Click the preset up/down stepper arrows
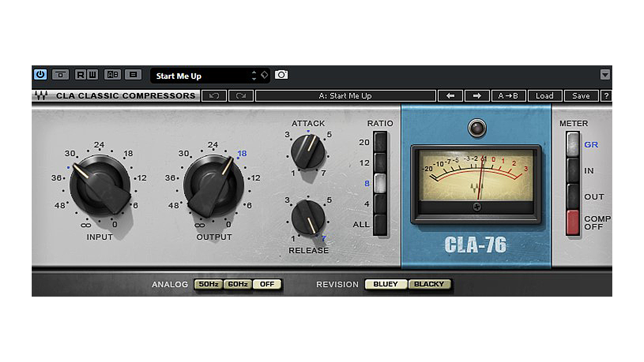 pyautogui.click(x=254, y=76)
